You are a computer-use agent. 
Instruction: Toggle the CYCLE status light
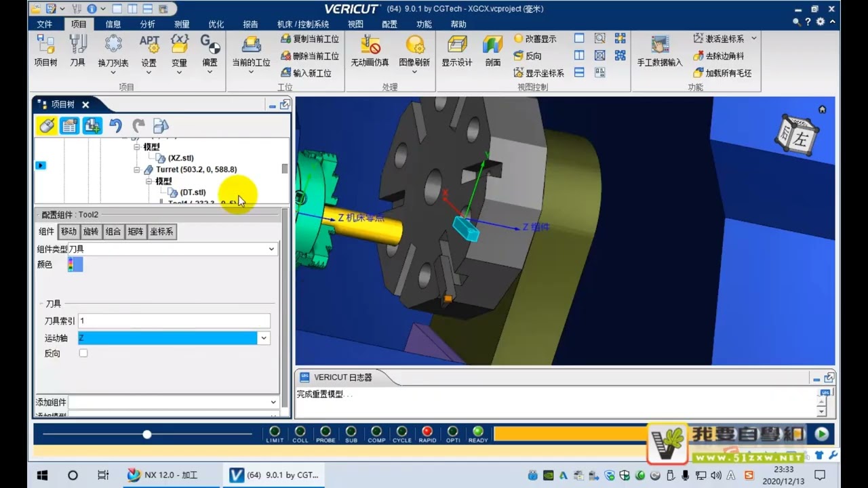click(x=402, y=431)
